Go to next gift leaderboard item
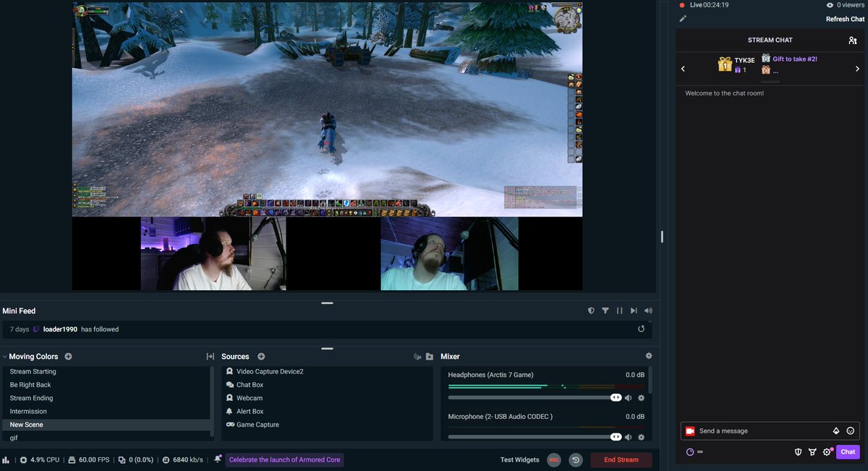Image resolution: width=868 pixels, height=471 pixels. point(858,69)
